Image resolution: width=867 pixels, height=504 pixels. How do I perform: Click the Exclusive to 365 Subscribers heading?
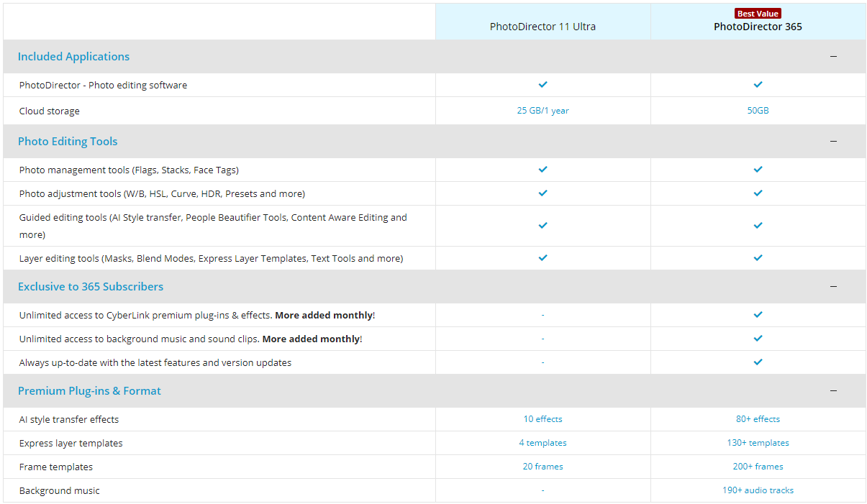pyautogui.click(x=91, y=286)
